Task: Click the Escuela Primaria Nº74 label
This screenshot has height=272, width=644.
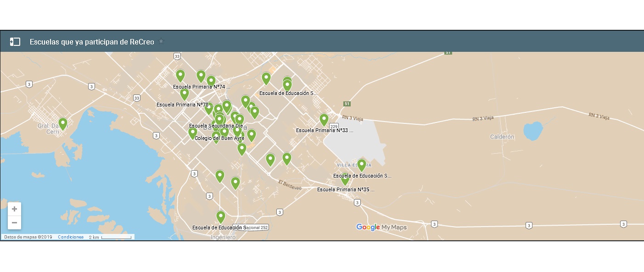Action: (202, 86)
